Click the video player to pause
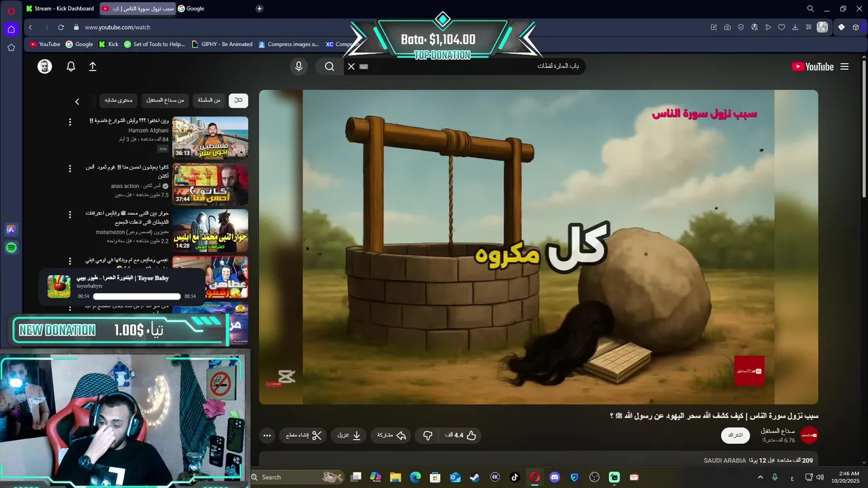The image size is (868, 488). tap(538, 247)
